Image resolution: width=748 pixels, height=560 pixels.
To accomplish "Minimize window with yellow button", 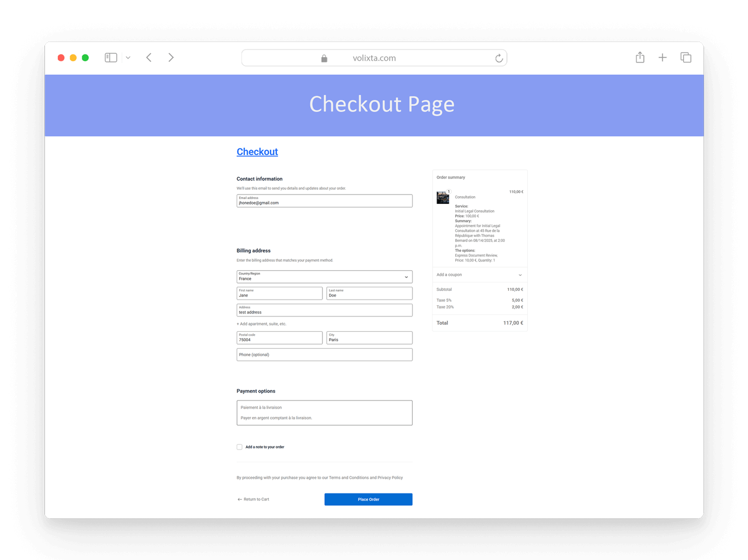I will coord(73,58).
